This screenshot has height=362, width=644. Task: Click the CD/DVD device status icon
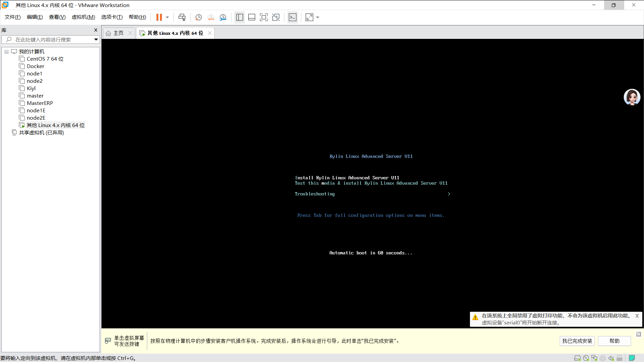click(586, 358)
